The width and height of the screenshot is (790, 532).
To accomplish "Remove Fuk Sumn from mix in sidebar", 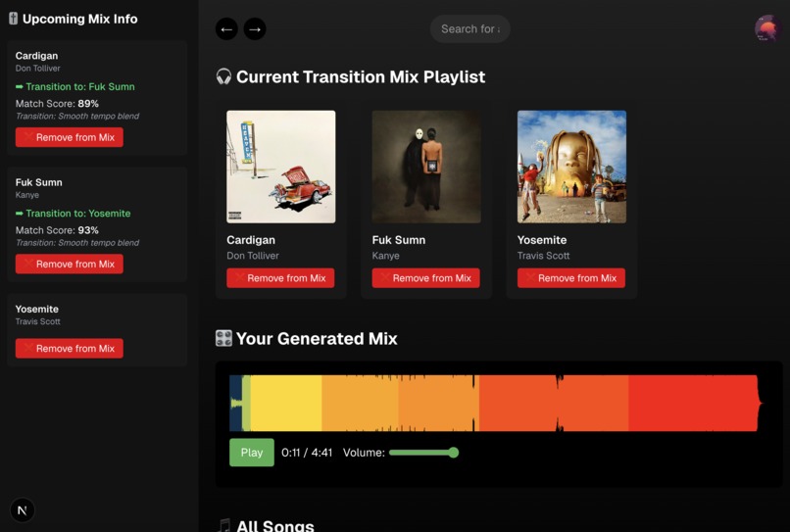I will click(69, 264).
